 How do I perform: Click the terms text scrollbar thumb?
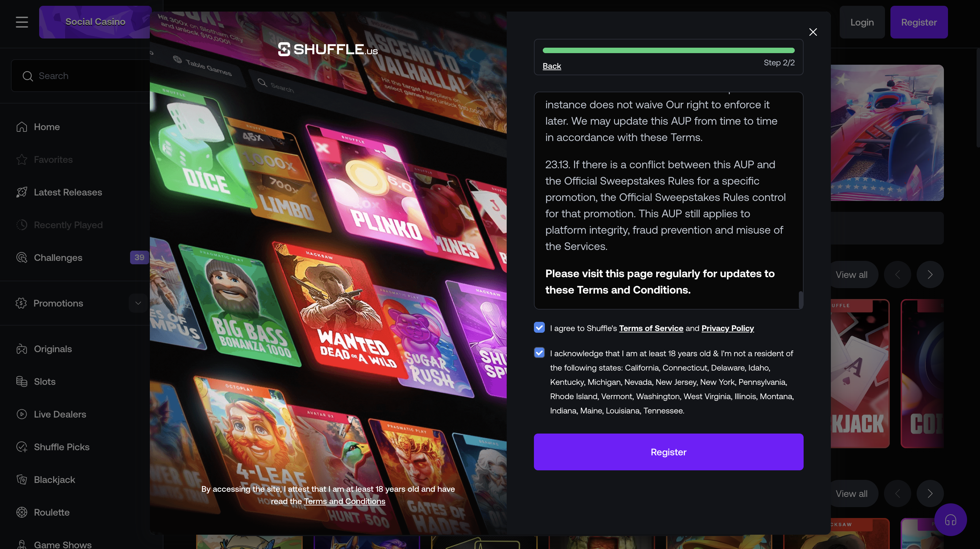pos(801,300)
